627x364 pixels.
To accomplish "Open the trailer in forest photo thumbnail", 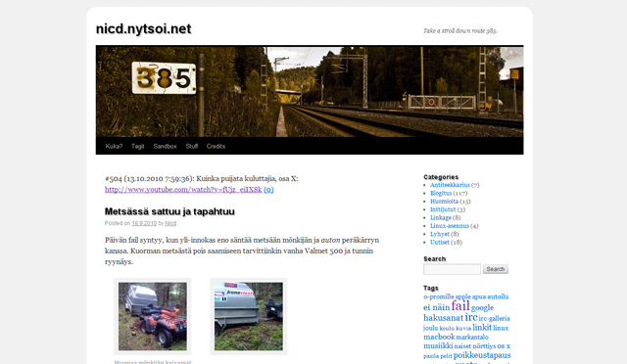I will pyautogui.click(x=249, y=316).
